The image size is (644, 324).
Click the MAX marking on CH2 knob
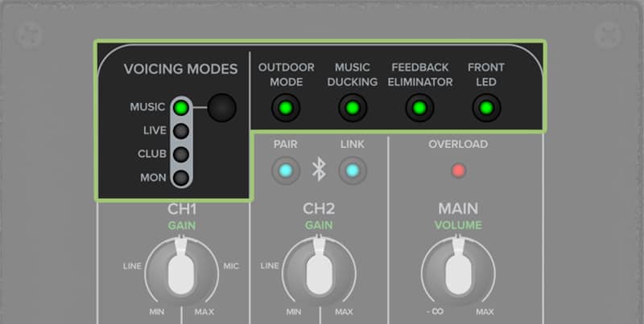click(344, 312)
